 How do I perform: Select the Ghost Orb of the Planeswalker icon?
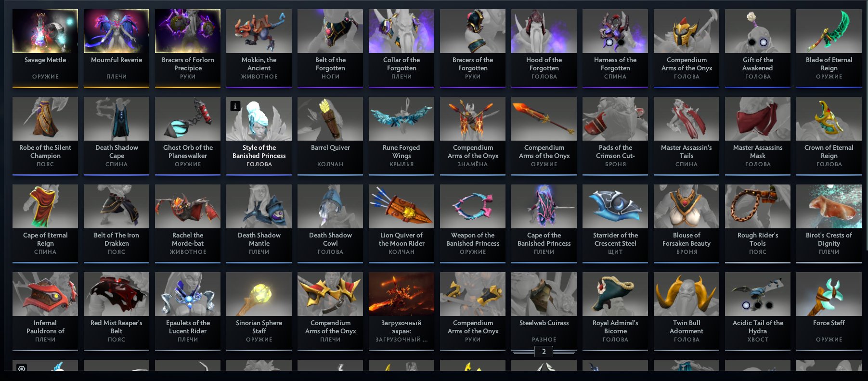pyautogui.click(x=188, y=119)
